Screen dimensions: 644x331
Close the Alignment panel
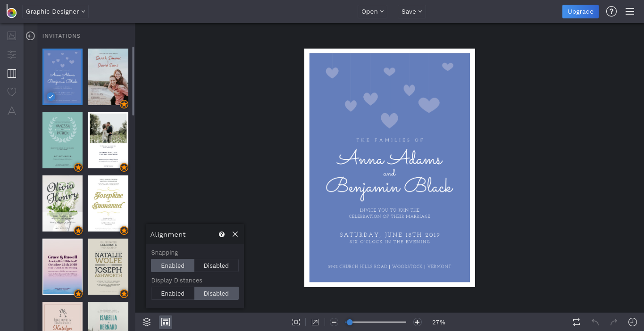tap(235, 234)
